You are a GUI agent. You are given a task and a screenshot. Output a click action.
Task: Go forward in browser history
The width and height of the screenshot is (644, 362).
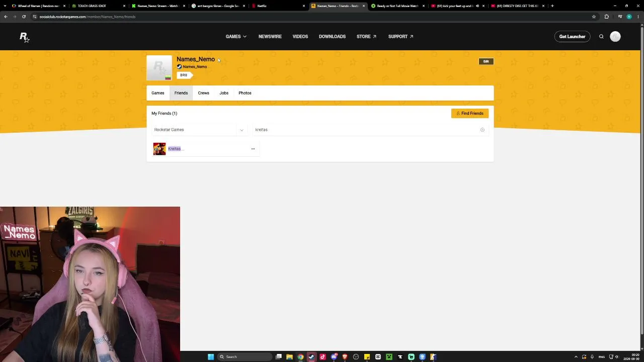(x=15, y=17)
